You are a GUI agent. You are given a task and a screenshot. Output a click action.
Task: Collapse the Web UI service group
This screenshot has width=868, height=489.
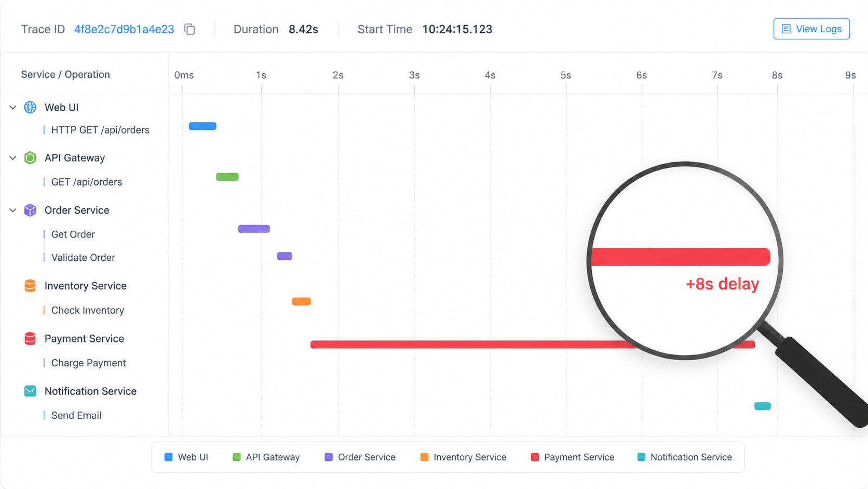pos(13,108)
